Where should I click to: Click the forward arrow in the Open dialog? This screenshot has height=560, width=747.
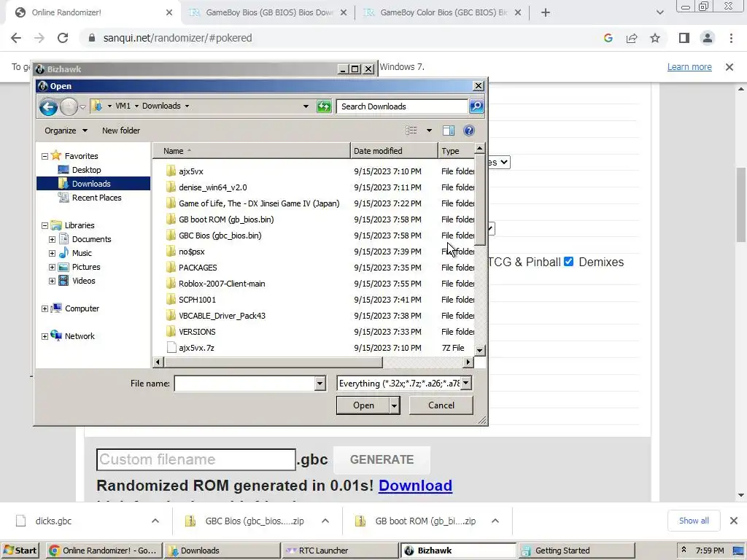[69, 106]
